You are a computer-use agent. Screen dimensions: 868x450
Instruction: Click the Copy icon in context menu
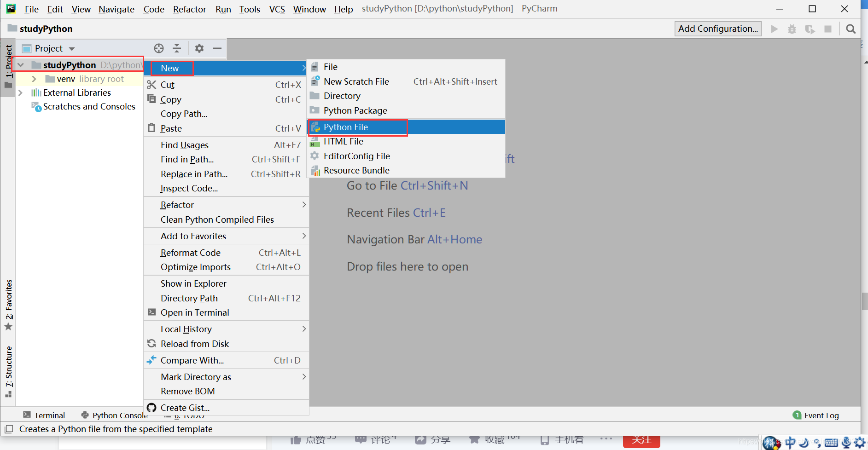151,98
